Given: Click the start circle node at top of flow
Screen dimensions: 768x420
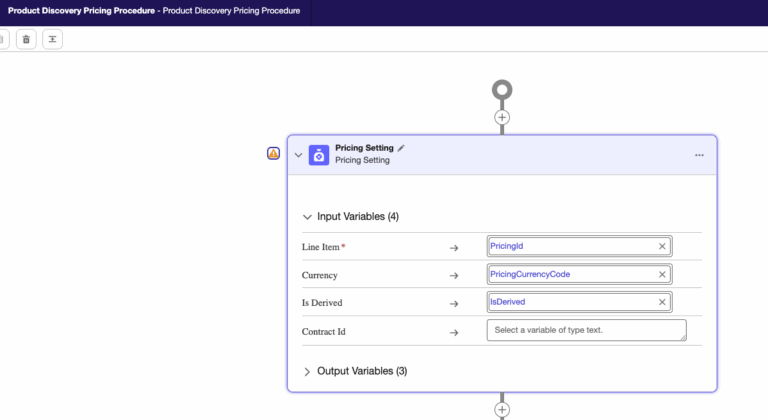Looking at the screenshot, I should click(x=502, y=91).
